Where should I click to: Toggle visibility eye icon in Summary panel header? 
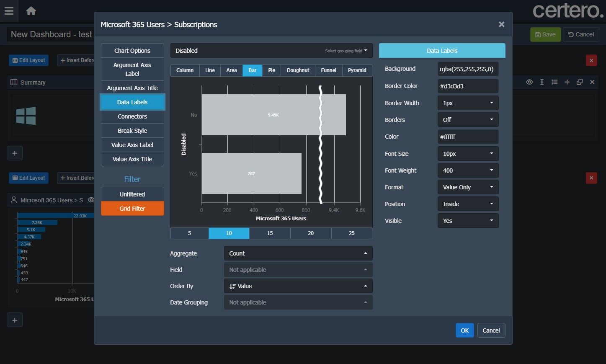(529, 82)
